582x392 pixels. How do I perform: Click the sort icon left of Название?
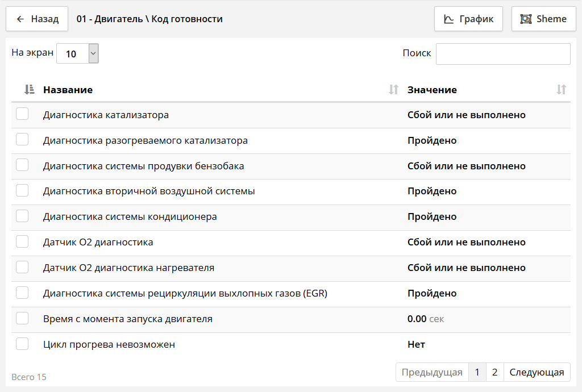pyautogui.click(x=30, y=89)
